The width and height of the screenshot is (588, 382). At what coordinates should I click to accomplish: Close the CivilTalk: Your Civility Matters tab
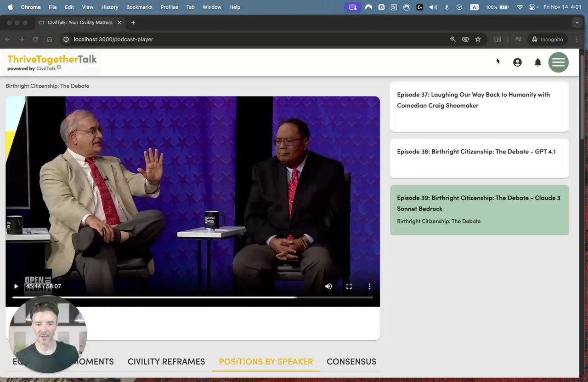click(119, 23)
